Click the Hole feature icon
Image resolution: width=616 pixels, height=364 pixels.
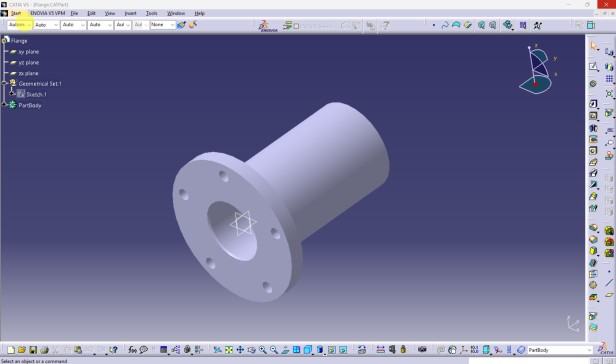(x=593, y=151)
